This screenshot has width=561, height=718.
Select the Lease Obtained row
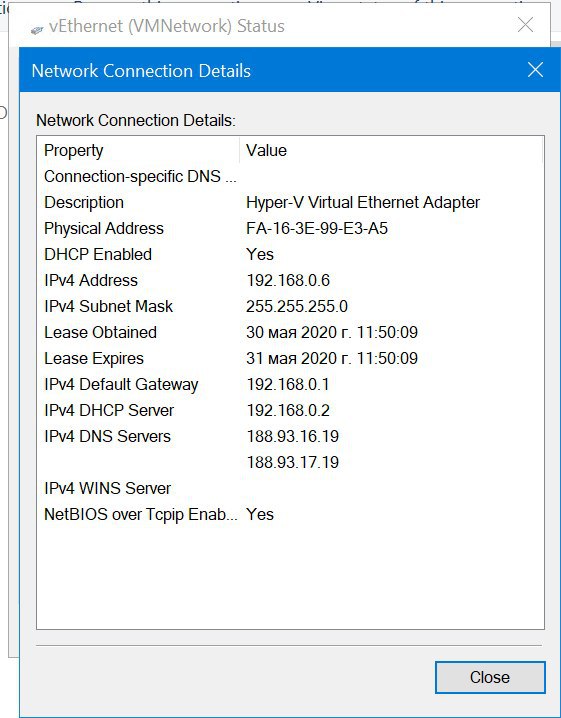click(290, 332)
